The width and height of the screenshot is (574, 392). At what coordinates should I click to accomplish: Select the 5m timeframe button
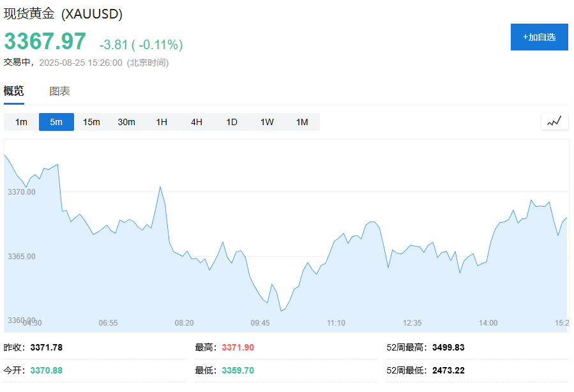56,122
